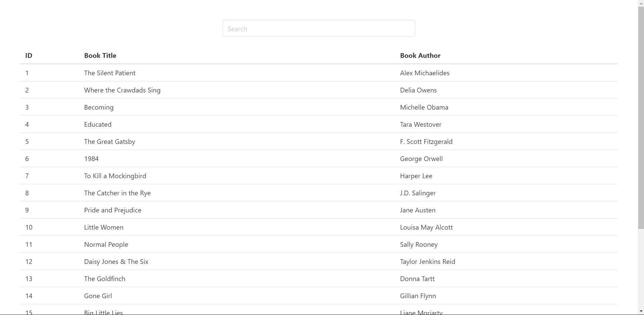The height and width of the screenshot is (315, 644).
Task: Click ID 14 in the Gone Girl row
Action: (x=29, y=296)
